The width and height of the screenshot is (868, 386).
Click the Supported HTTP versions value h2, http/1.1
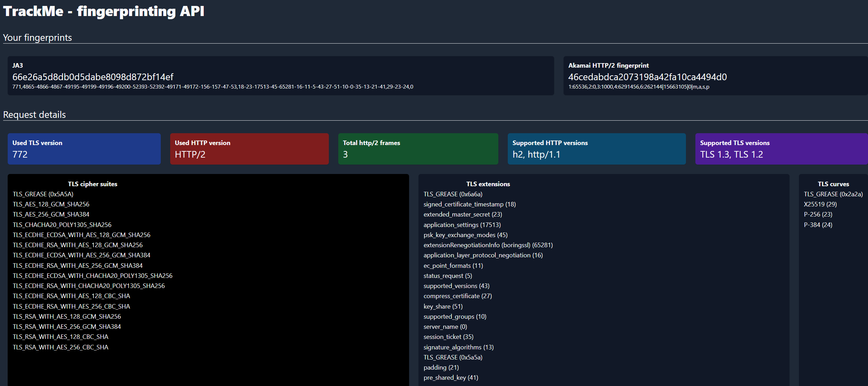[536, 154]
